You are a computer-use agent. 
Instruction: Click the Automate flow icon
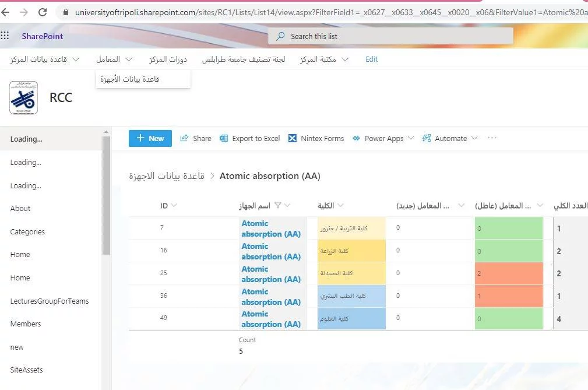click(x=426, y=138)
